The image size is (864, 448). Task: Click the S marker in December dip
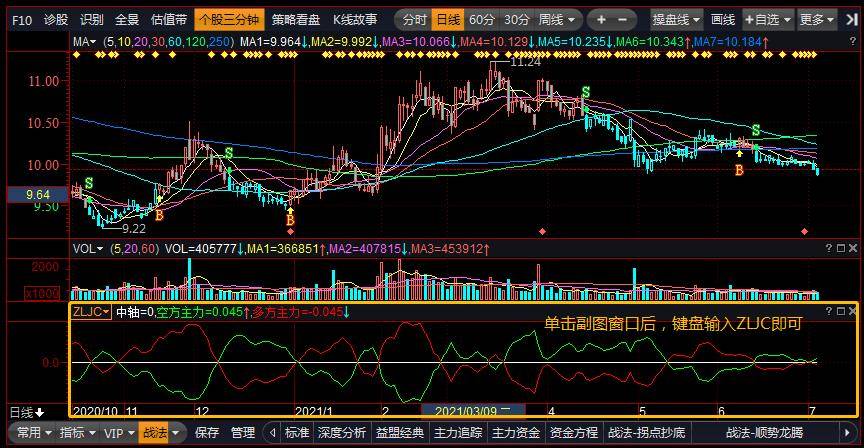(x=229, y=153)
